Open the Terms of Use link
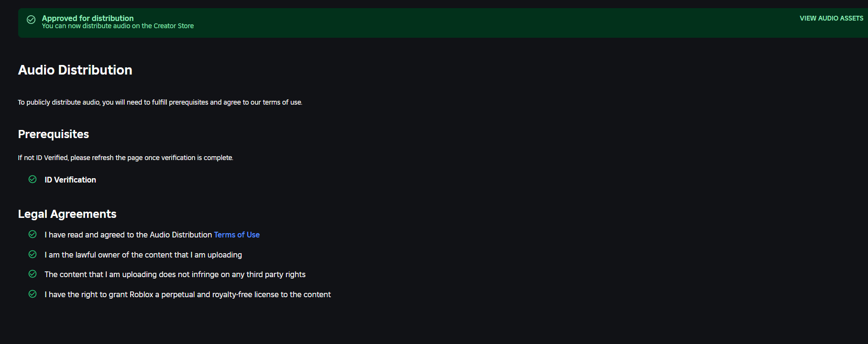The width and height of the screenshot is (868, 344). pyautogui.click(x=237, y=235)
